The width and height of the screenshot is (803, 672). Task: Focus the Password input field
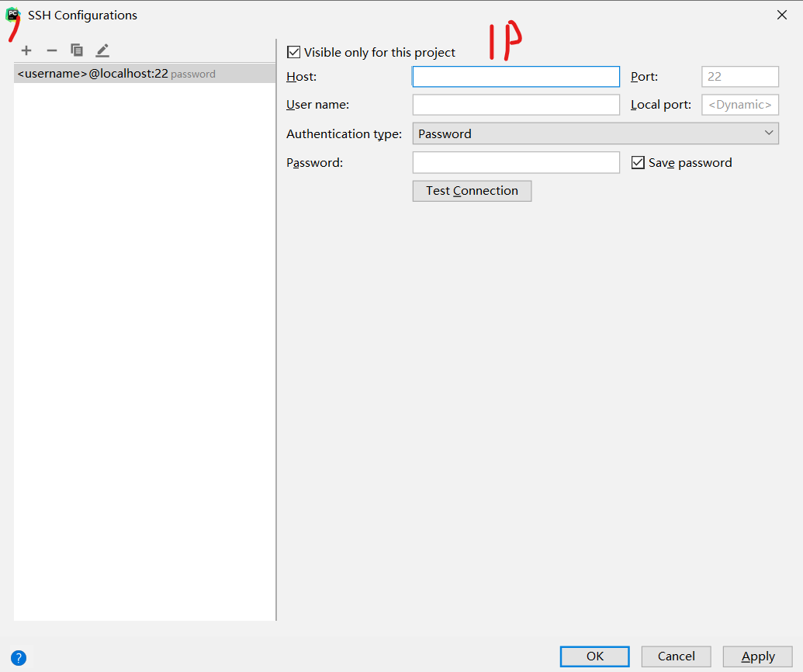(x=516, y=162)
